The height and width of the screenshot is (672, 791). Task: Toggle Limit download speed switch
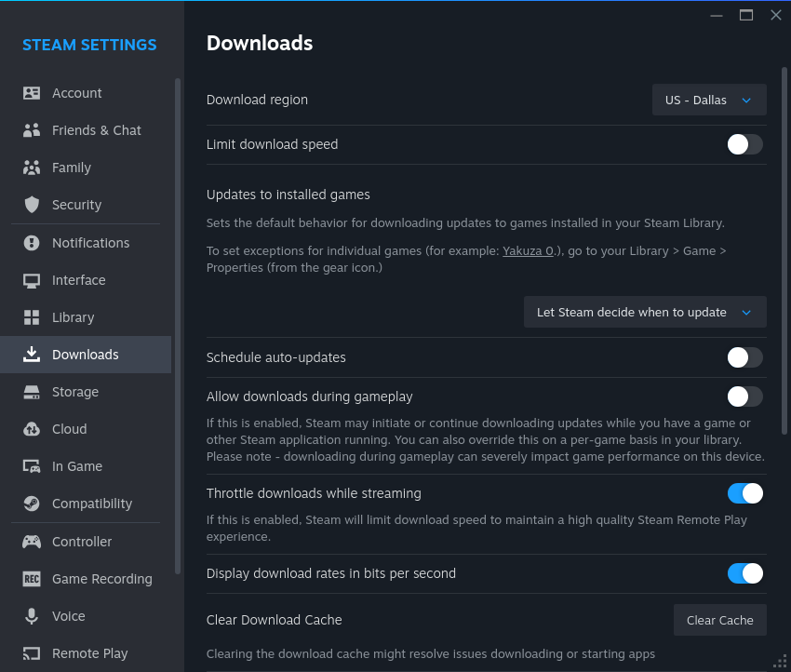click(744, 144)
